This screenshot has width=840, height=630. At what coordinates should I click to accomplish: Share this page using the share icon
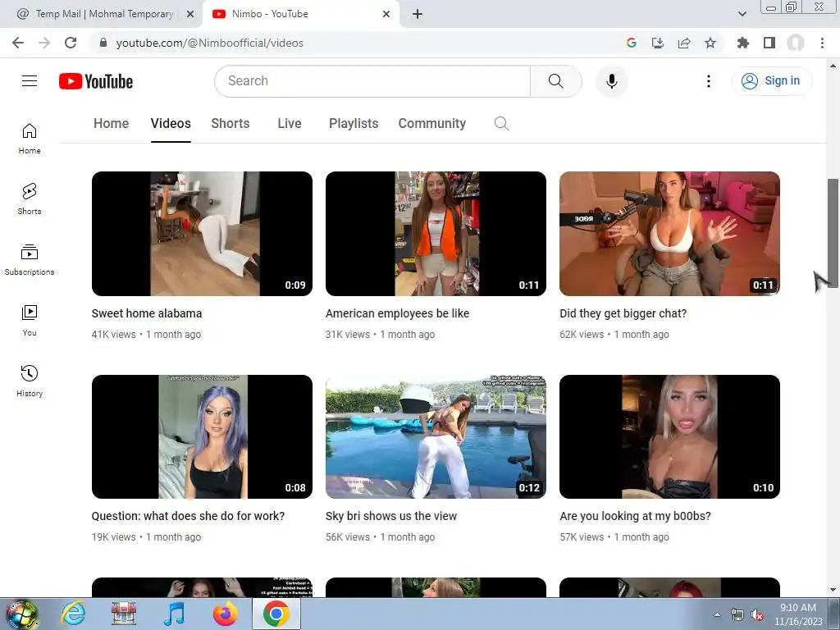click(684, 43)
